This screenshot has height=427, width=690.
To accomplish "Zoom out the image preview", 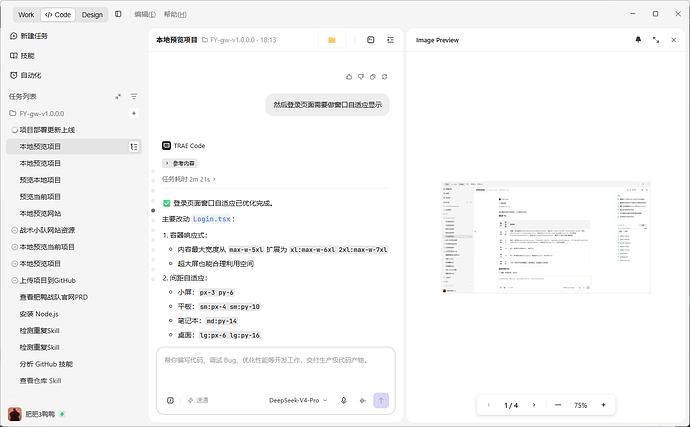I will coord(558,405).
